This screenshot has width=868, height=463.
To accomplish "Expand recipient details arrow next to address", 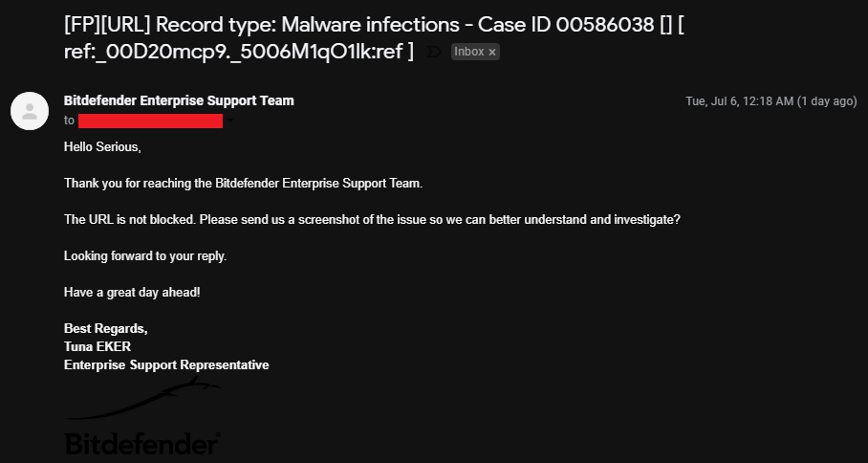I will click(x=230, y=121).
